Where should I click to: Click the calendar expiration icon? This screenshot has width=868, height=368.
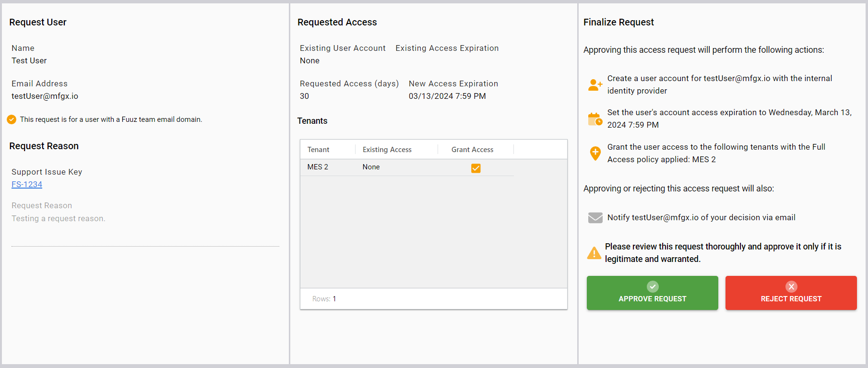[595, 119]
